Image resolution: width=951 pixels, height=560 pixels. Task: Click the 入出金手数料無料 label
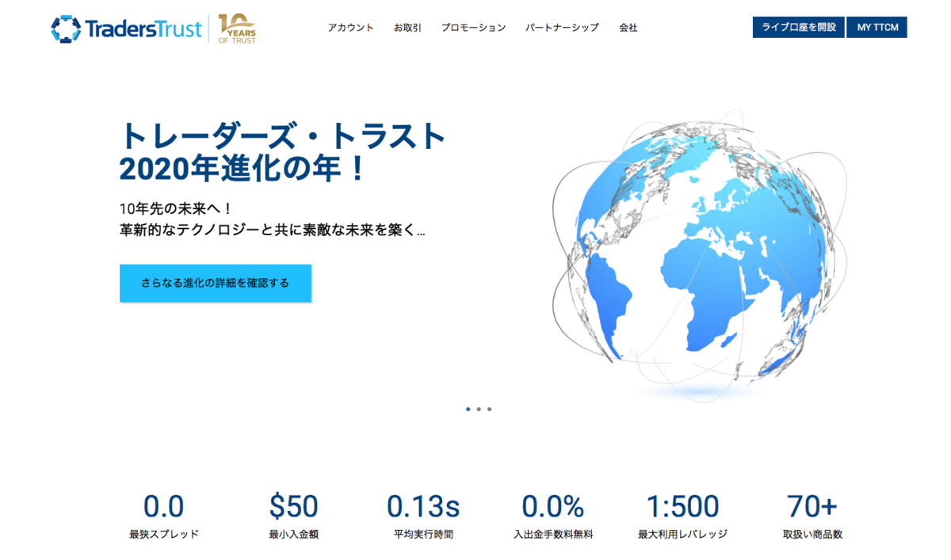pos(552,535)
